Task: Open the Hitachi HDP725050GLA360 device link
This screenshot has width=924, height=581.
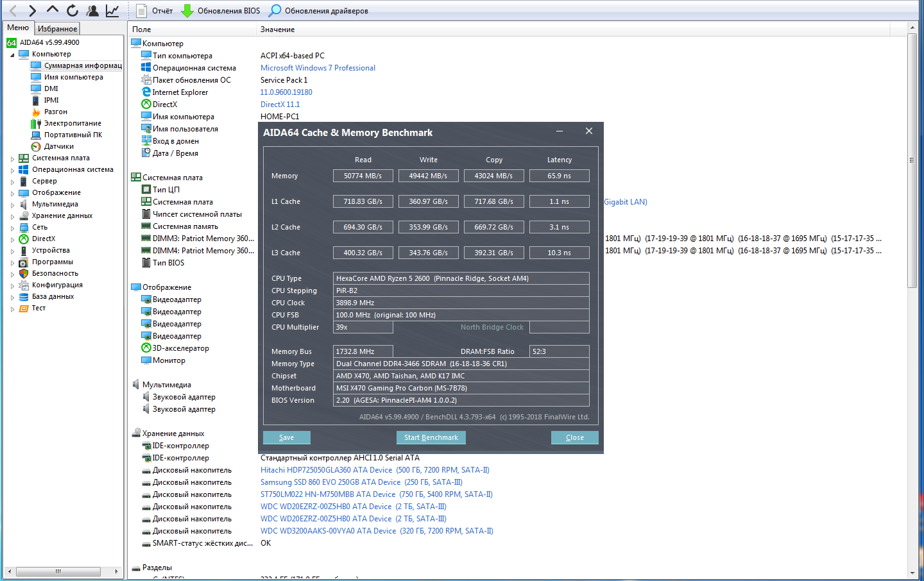Action: point(375,470)
